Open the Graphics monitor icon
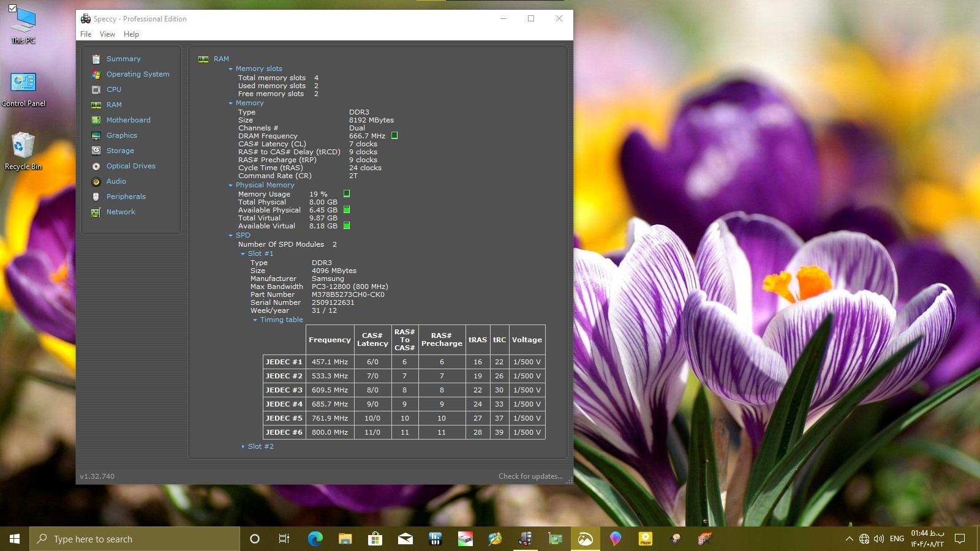This screenshot has width=980, height=551. 96,135
